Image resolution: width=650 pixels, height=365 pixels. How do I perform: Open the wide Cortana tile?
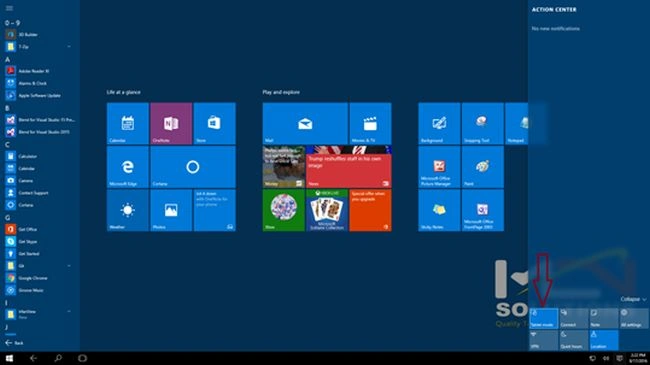tap(193, 167)
